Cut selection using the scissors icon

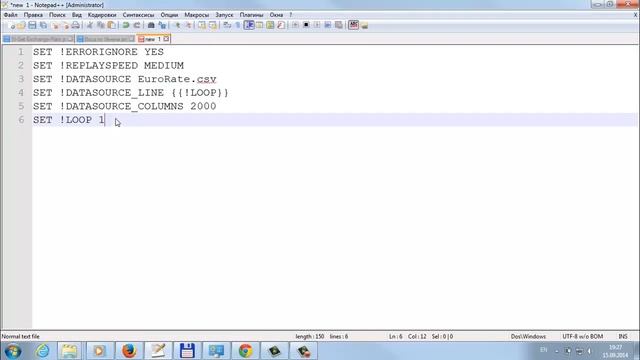(90, 25)
